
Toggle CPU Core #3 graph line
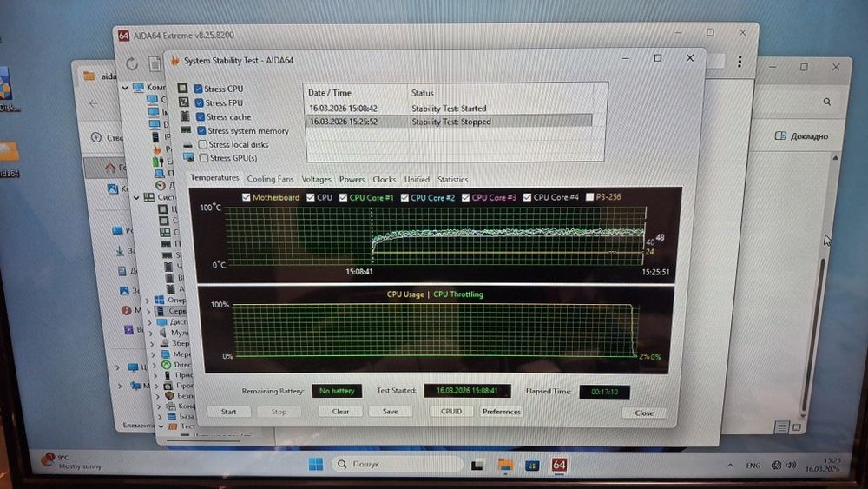pyautogui.click(x=465, y=197)
